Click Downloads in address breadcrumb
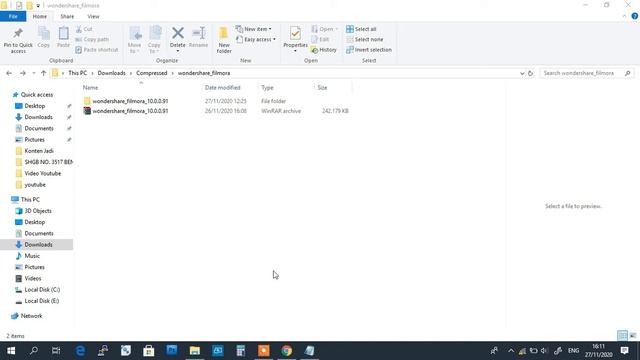The image size is (640, 360). 111,73
